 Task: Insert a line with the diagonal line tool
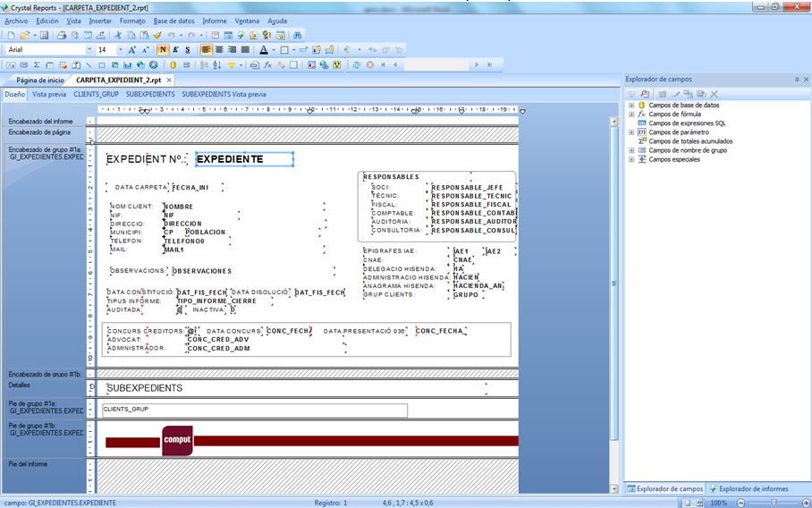89,64
